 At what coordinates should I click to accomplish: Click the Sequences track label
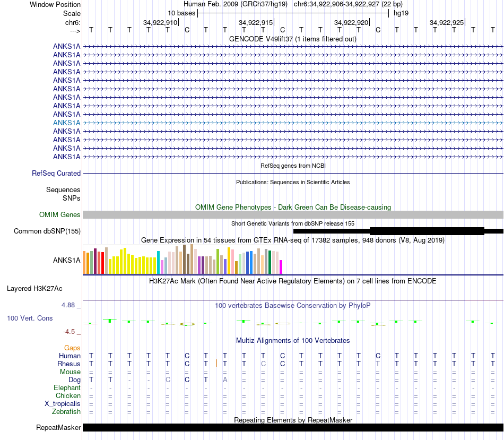click(x=63, y=190)
